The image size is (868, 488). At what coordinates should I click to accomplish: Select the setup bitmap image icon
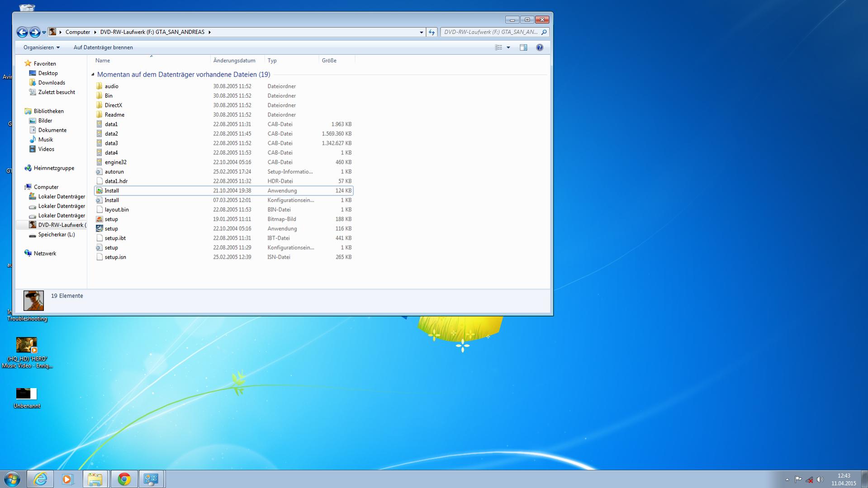click(x=99, y=219)
